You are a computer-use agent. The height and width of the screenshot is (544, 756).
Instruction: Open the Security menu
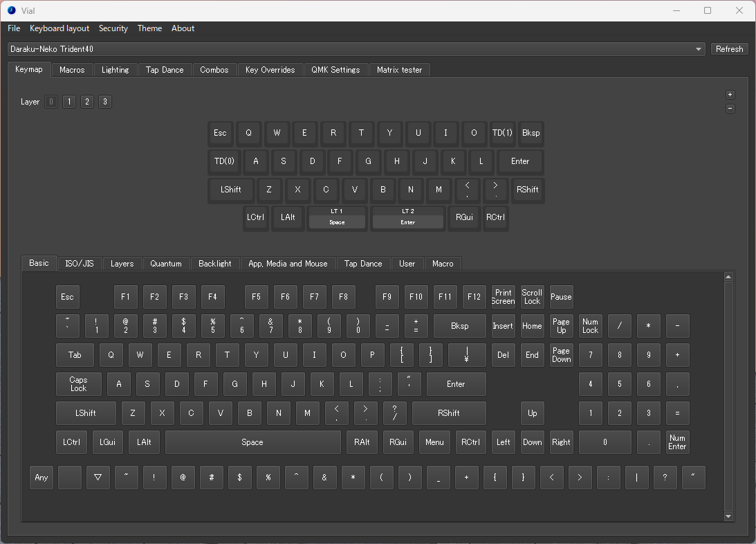point(113,28)
